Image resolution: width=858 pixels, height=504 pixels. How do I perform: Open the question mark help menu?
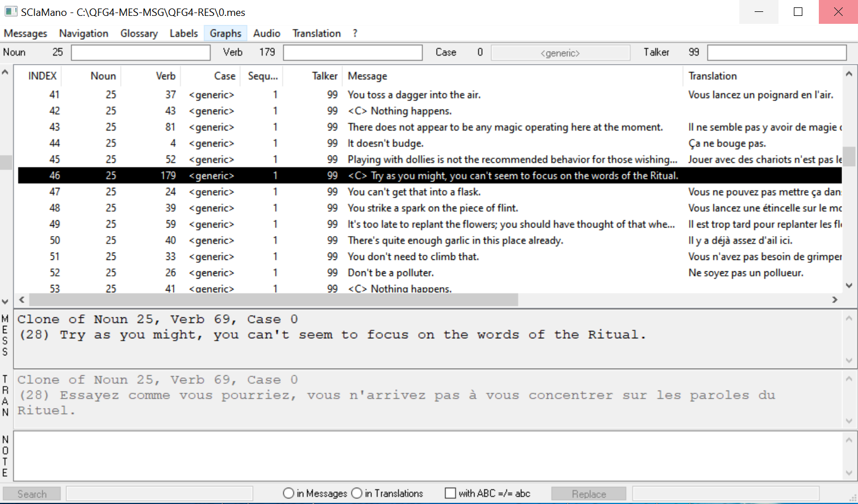[x=355, y=33]
